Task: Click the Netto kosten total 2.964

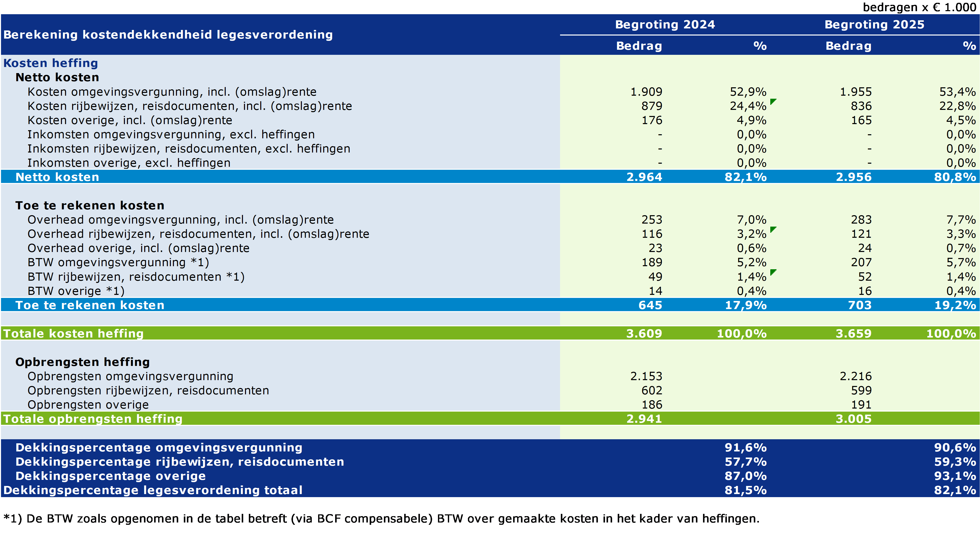Action: click(x=644, y=177)
